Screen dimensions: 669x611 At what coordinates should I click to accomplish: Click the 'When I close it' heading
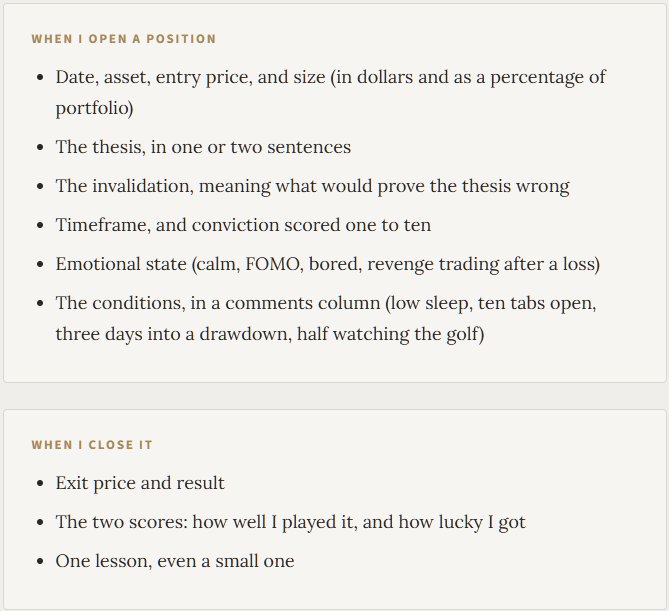point(92,445)
